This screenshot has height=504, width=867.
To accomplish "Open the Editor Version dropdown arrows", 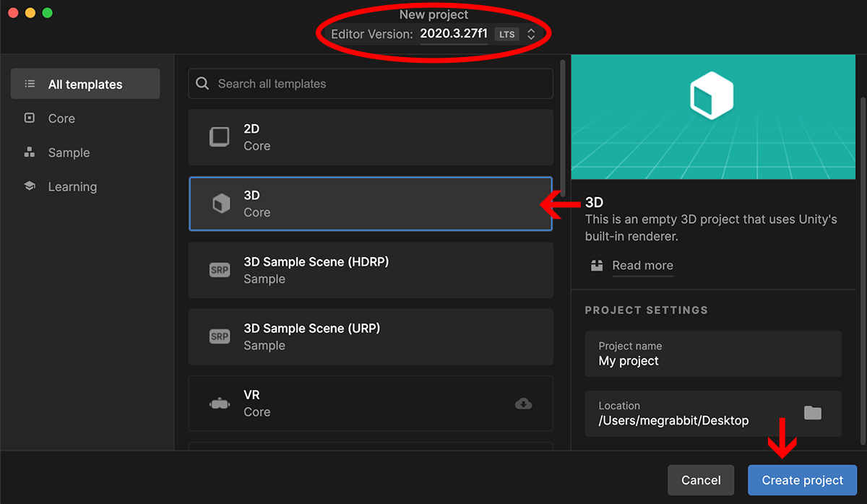I will pos(531,34).
